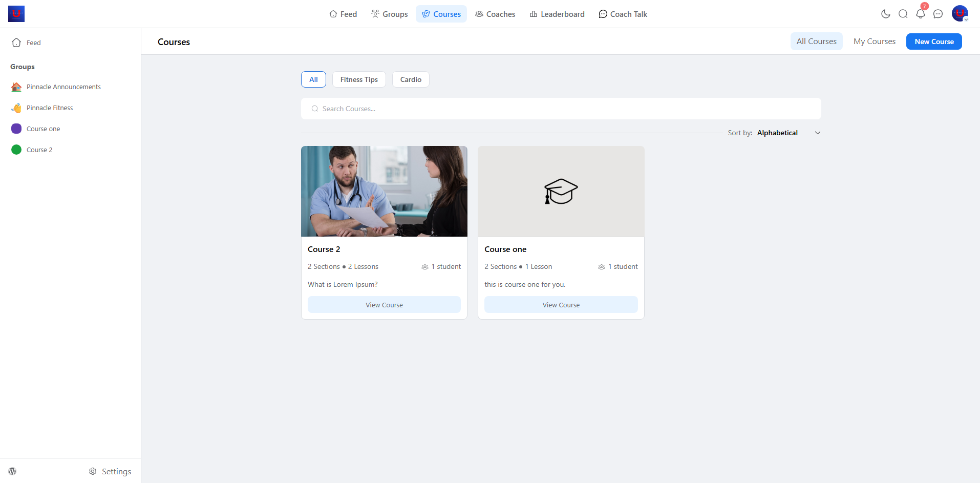Expand the Sort by Alphabetical dropdown
980x483 pixels.
point(777,133)
